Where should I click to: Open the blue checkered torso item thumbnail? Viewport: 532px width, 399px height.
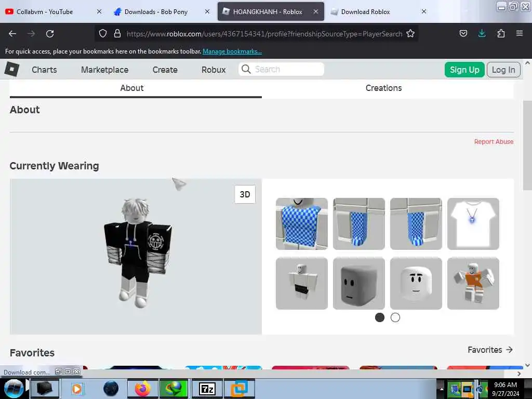point(302,224)
